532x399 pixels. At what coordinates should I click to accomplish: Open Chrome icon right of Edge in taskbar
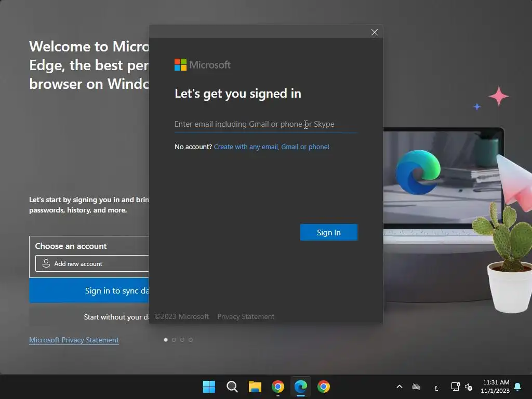point(323,387)
